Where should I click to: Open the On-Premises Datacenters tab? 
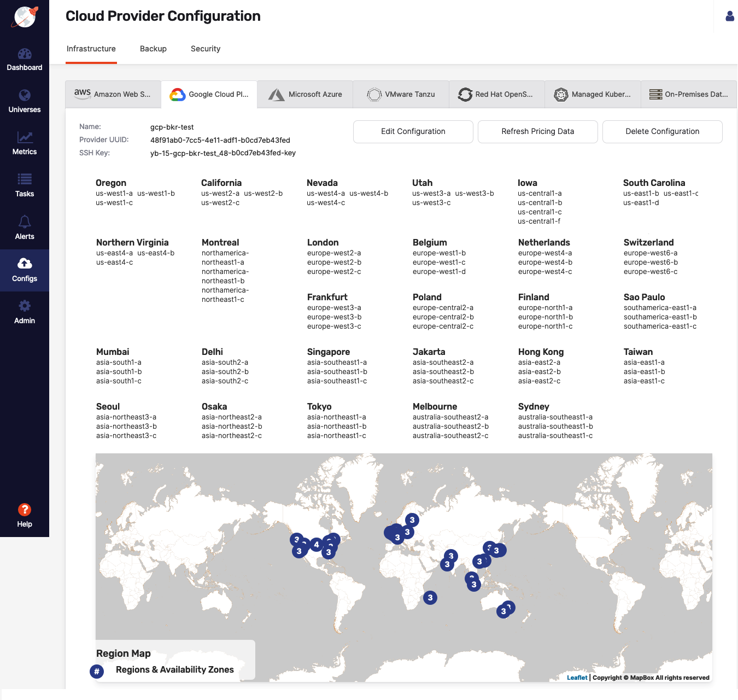point(689,94)
